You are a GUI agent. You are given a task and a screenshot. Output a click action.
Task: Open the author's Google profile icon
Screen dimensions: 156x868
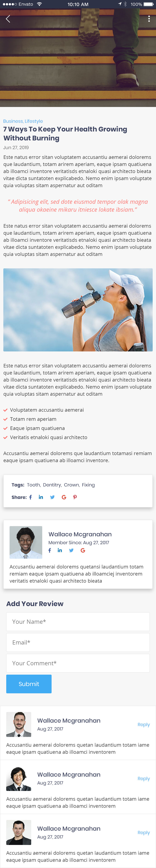pyautogui.click(x=83, y=550)
